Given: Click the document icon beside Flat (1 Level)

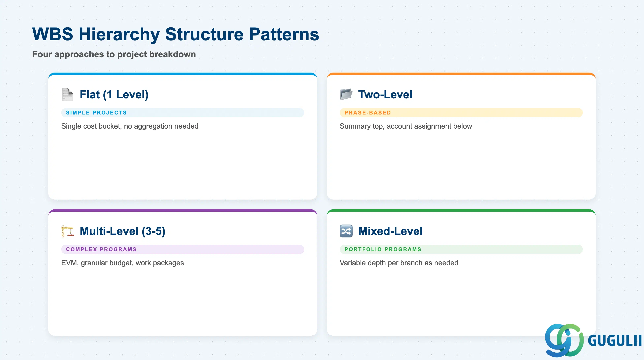Looking at the screenshot, I should [x=67, y=94].
